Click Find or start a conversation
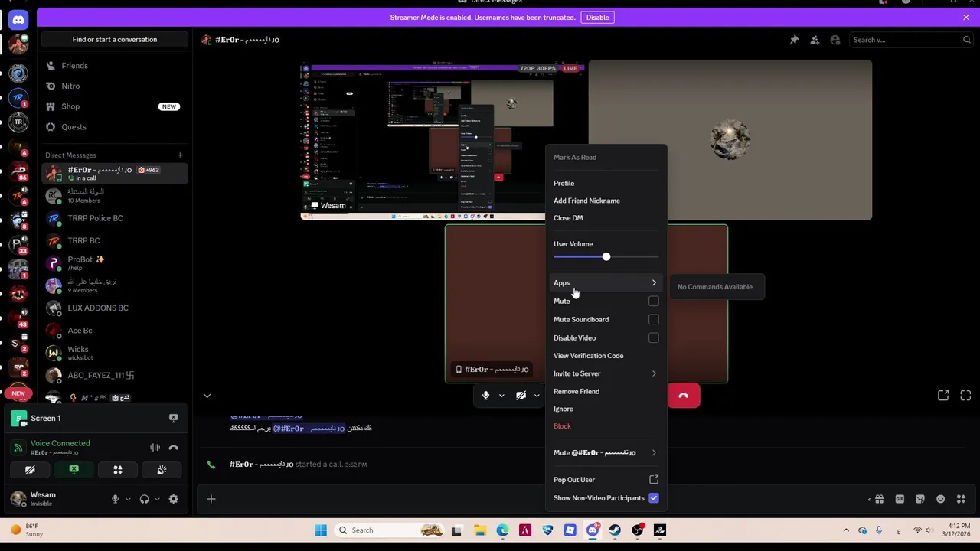 pyautogui.click(x=115, y=40)
